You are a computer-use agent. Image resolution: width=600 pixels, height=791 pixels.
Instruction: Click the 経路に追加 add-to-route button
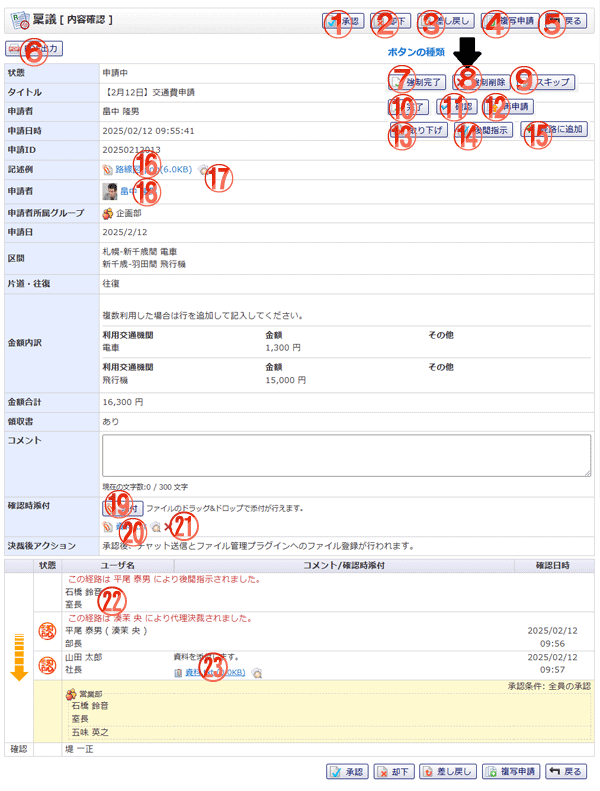pyautogui.click(x=554, y=129)
